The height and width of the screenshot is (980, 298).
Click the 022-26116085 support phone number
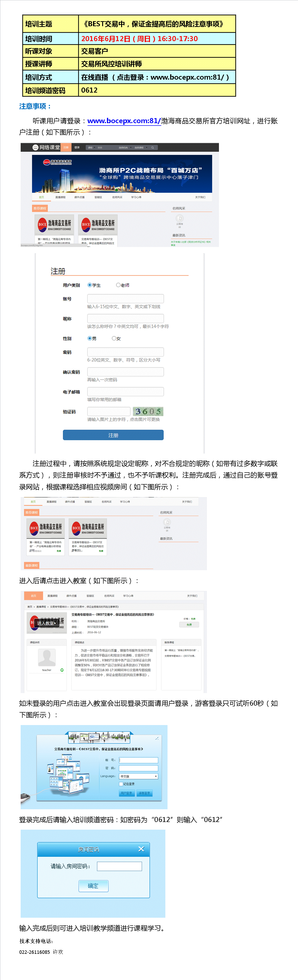(x=35, y=952)
